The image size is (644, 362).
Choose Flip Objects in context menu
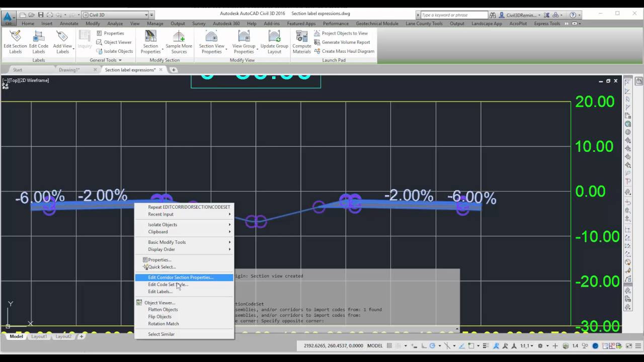point(160,317)
